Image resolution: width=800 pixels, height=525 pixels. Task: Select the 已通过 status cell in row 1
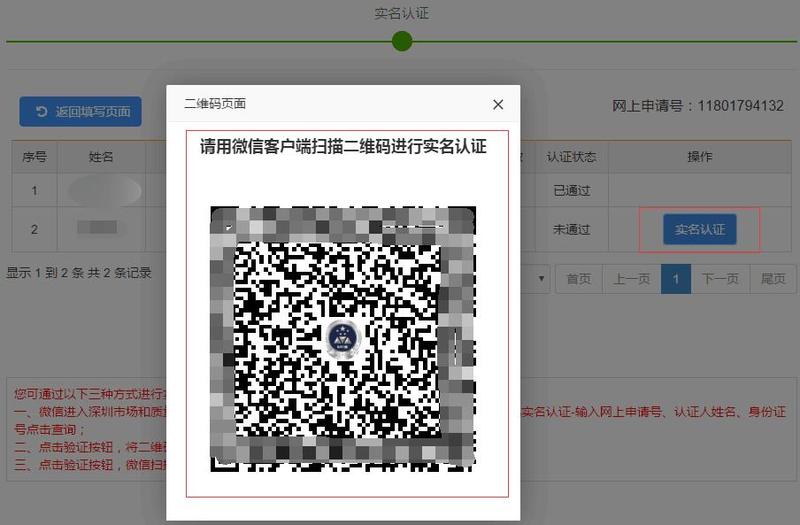[571, 190]
